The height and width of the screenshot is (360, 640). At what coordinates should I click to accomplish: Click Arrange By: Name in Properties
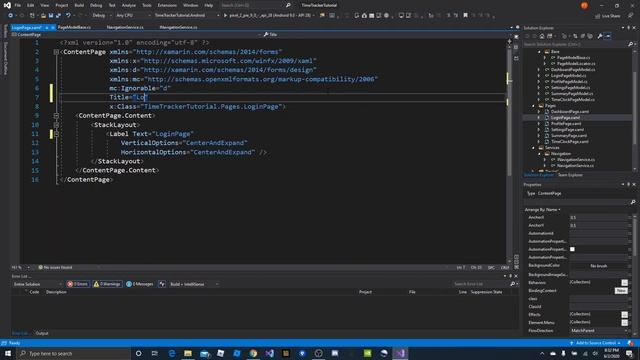(542, 209)
